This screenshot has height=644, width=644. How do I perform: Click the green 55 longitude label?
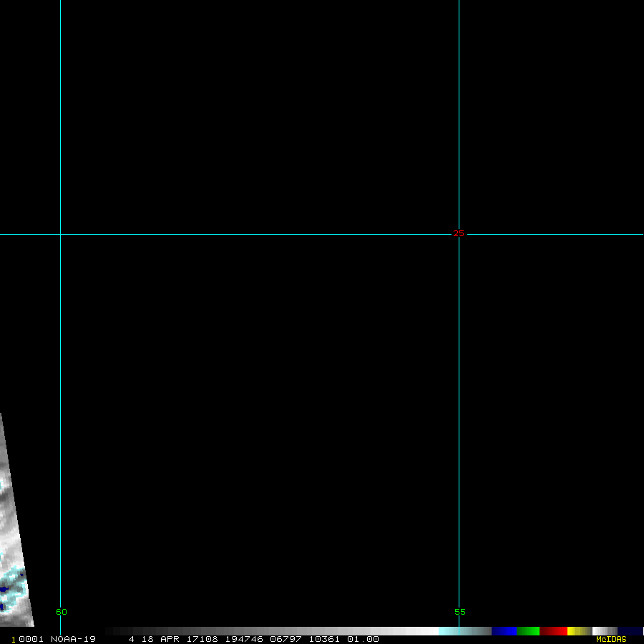[x=460, y=612]
